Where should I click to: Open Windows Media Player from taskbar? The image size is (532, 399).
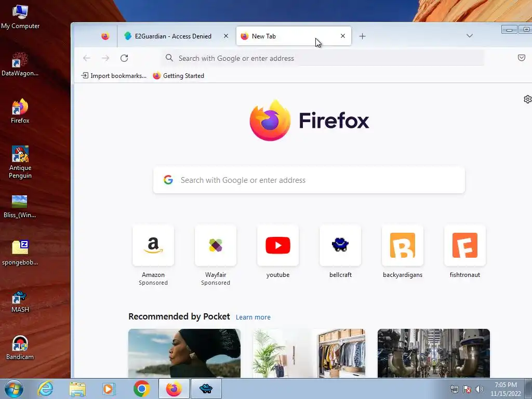coord(109,389)
